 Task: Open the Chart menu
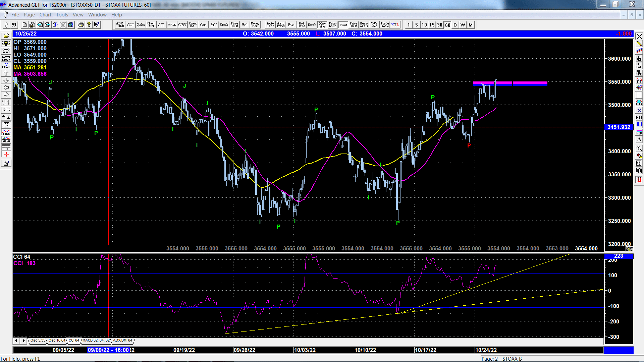click(45, 15)
